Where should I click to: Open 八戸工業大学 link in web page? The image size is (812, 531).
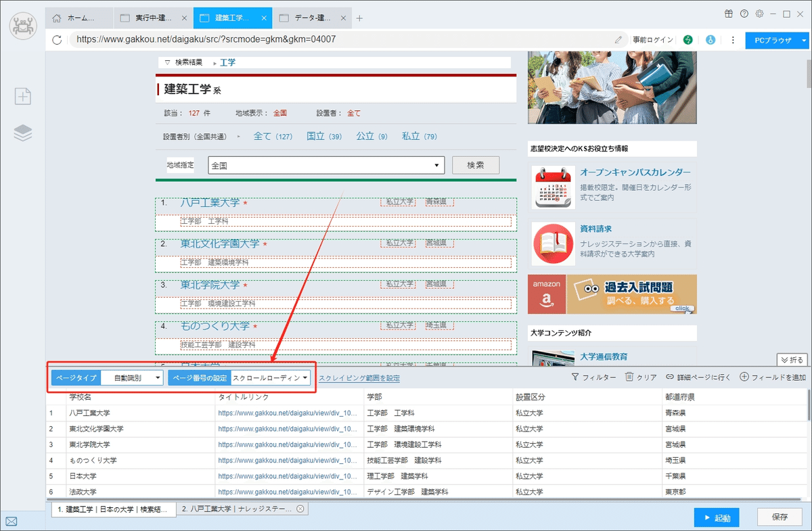pyautogui.click(x=210, y=203)
